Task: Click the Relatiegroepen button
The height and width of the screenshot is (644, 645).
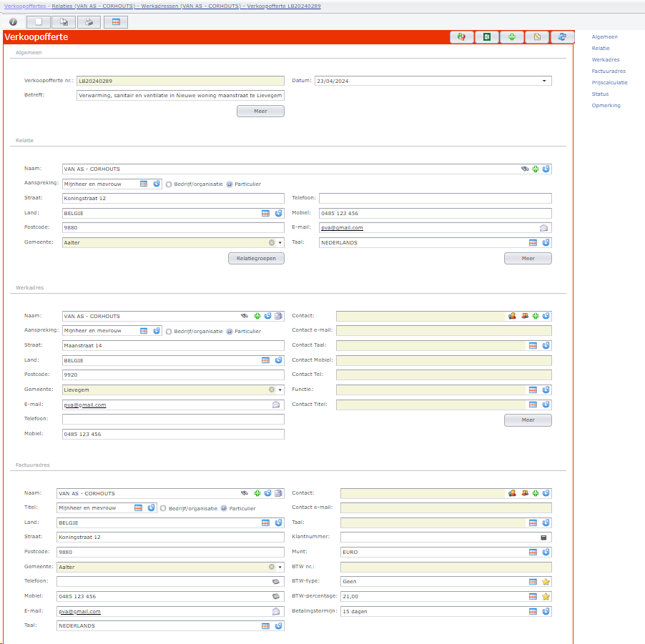Action: (256, 258)
